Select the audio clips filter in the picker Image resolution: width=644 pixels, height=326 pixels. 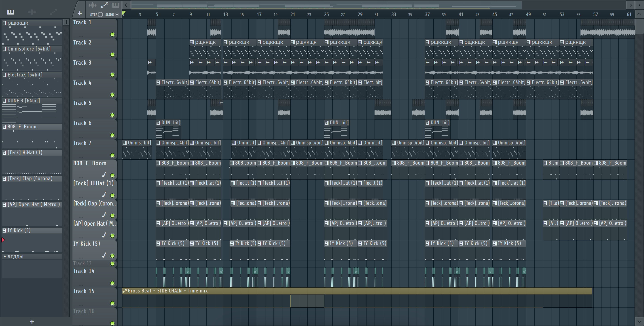tap(32, 12)
